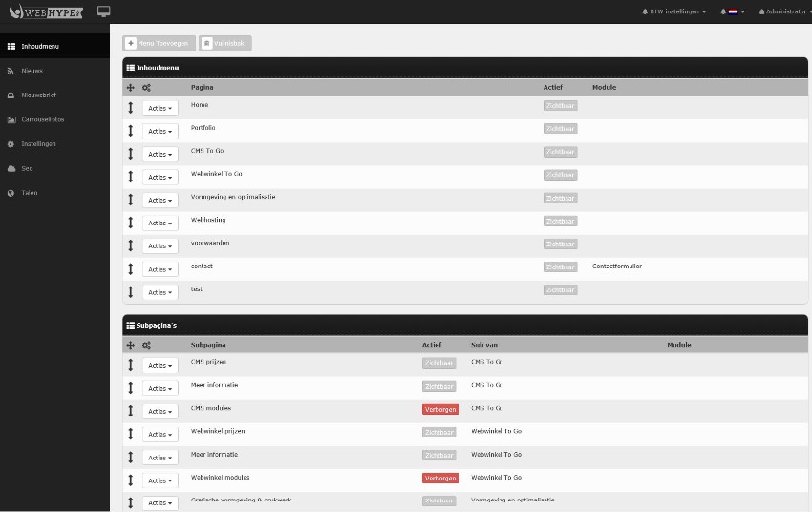The height and width of the screenshot is (512, 812).
Task: Grab the sort handle of Webwinkel modules row
Action: coord(131,480)
